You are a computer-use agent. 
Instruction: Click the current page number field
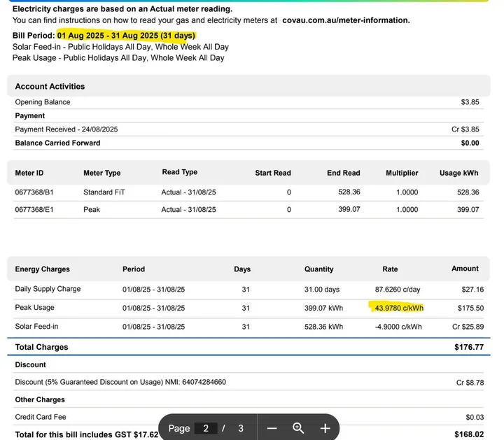[x=206, y=428]
